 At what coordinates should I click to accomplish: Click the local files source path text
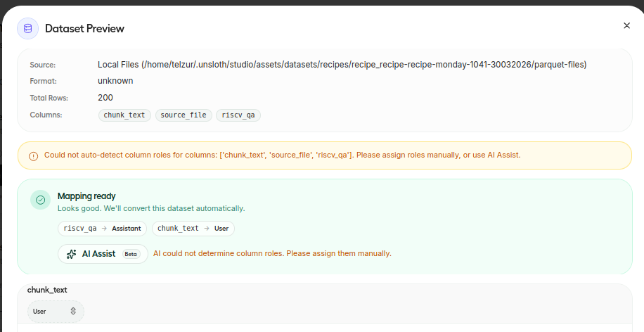342,65
